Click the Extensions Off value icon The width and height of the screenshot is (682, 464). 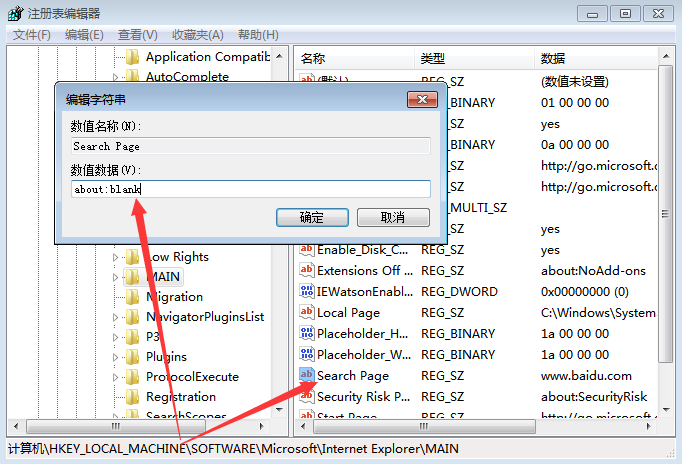point(307,271)
